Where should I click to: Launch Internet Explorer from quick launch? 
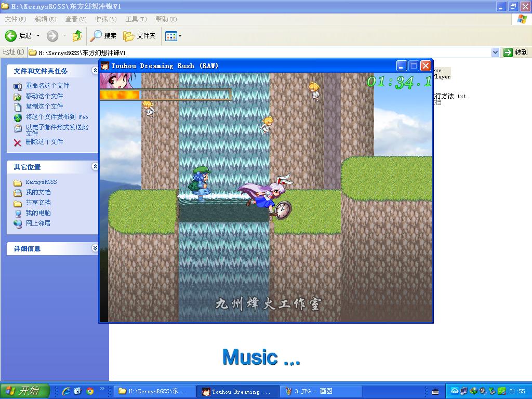[x=66, y=391]
